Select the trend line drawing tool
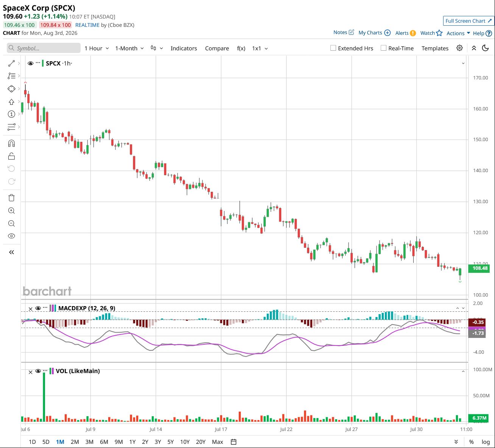Image resolution: width=495 pixels, height=448 pixels. [x=11, y=64]
